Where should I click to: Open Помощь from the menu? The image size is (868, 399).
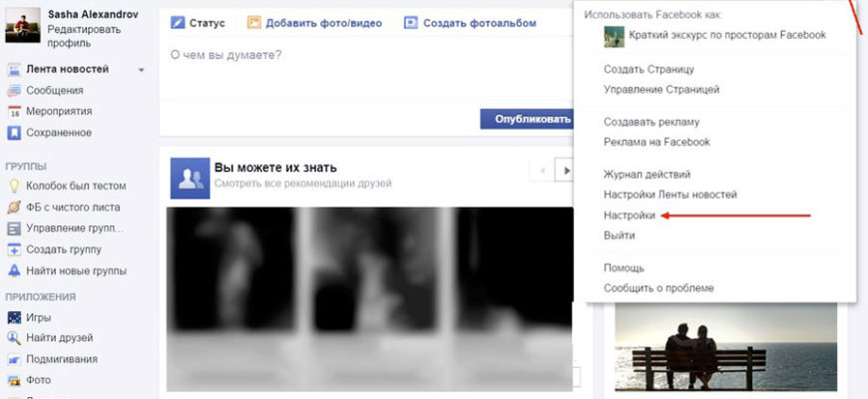(624, 268)
